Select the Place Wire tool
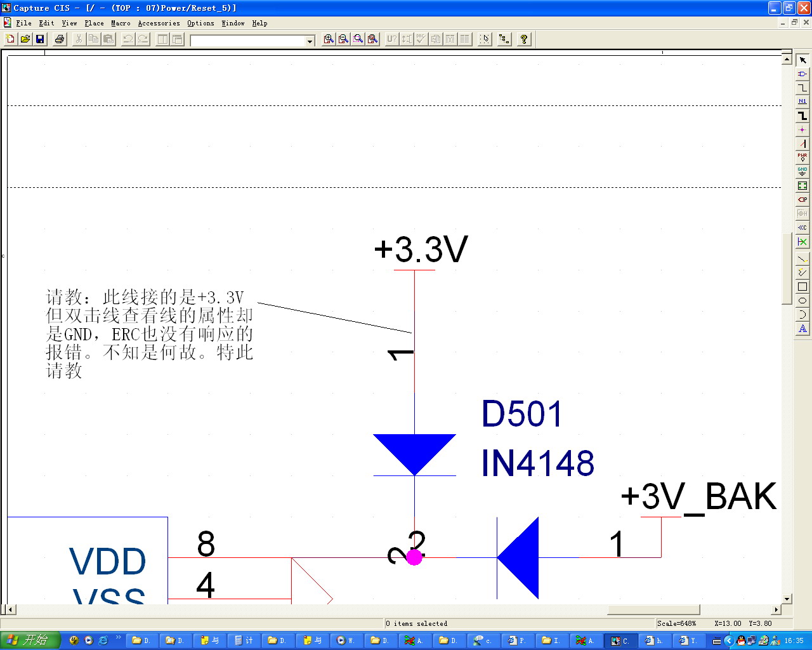Screen dimensions: 812x650 pos(802,88)
